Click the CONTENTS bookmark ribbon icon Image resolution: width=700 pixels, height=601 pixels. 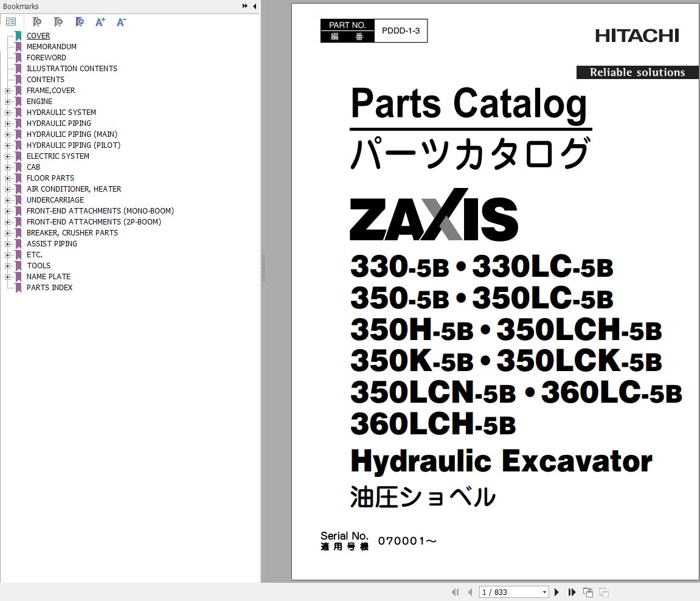click(x=18, y=80)
